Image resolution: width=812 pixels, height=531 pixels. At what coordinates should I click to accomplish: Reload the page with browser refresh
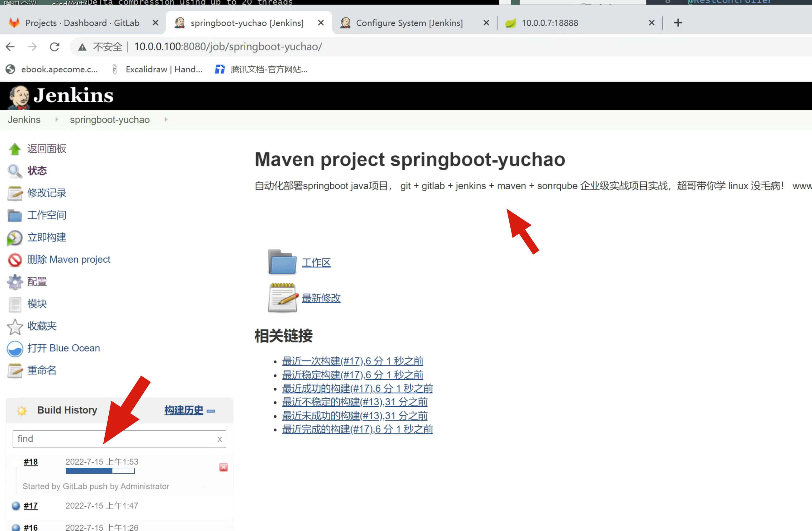[x=54, y=47]
